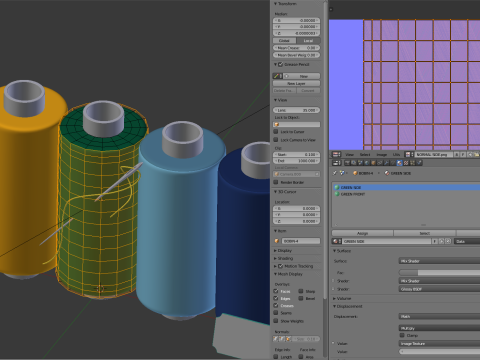Screen dimensions: 480x360
Task: Click the New Layer button
Action: click(x=296, y=83)
